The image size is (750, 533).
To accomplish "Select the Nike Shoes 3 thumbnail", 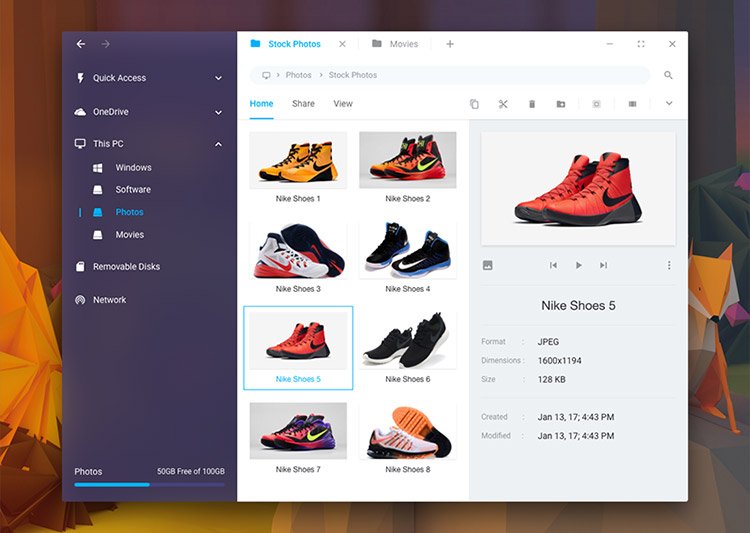I will (298, 251).
